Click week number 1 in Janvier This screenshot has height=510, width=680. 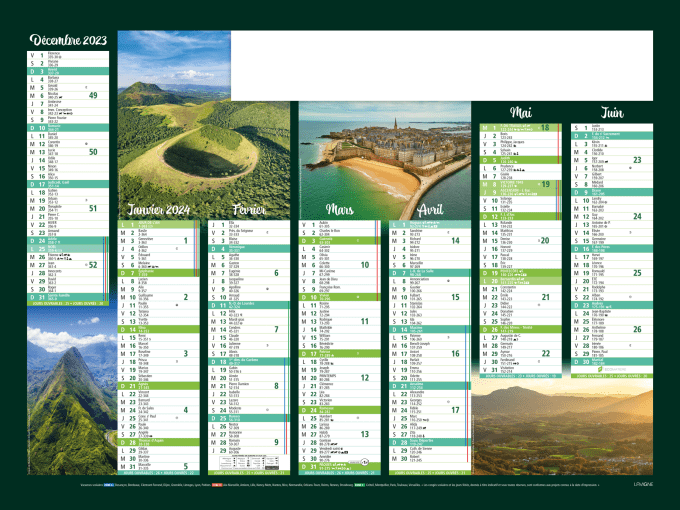coord(185,241)
